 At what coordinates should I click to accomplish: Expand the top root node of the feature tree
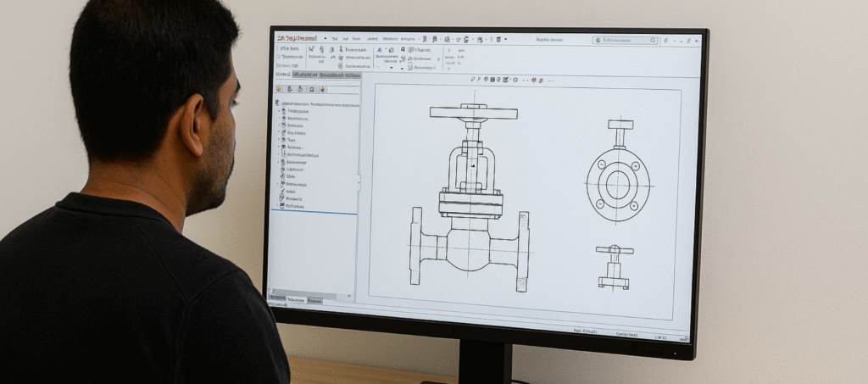coord(279,104)
